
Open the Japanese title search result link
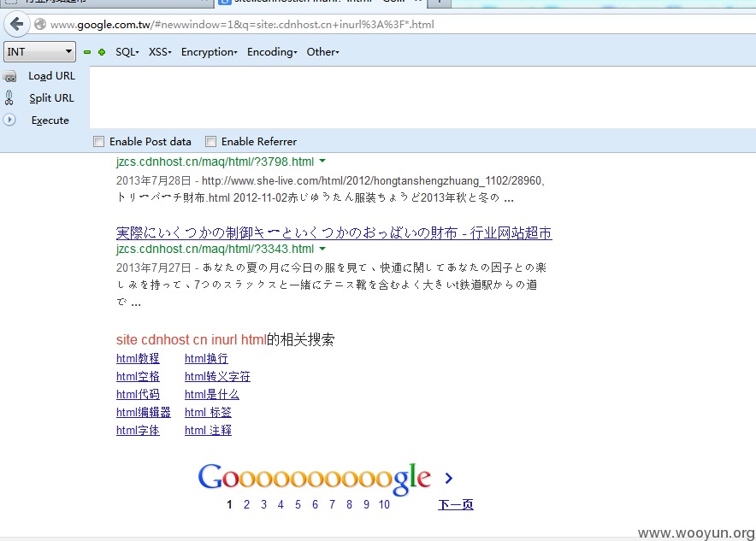click(334, 233)
